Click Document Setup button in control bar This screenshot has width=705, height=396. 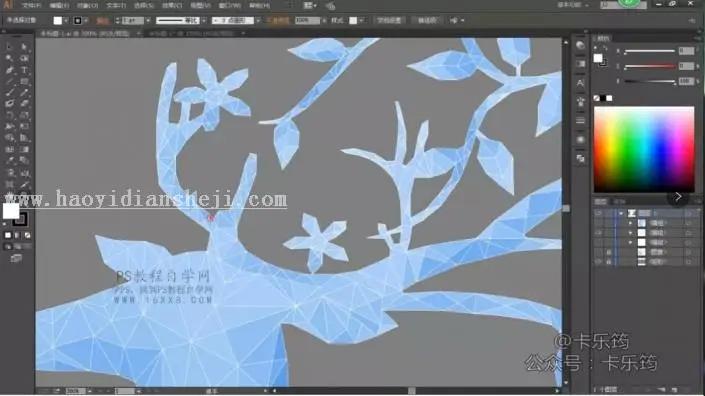[389, 21]
